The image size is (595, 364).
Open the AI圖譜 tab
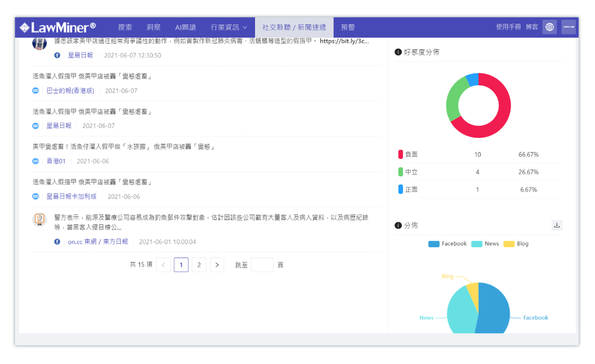click(x=185, y=27)
